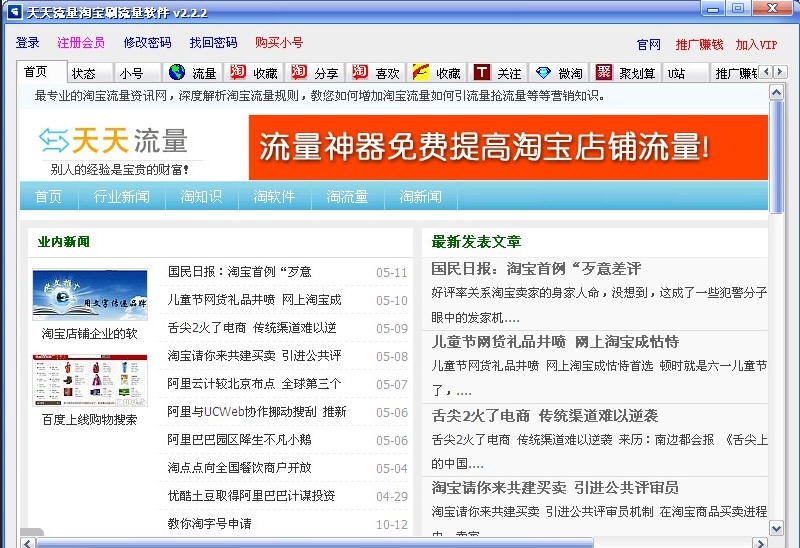Open 修改密码
The height and width of the screenshot is (548, 800).
coord(147,42)
